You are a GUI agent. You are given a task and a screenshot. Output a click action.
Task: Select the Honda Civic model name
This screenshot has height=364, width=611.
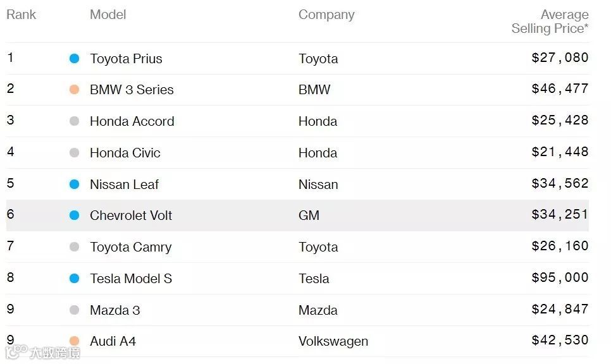[x=125, y=153]
